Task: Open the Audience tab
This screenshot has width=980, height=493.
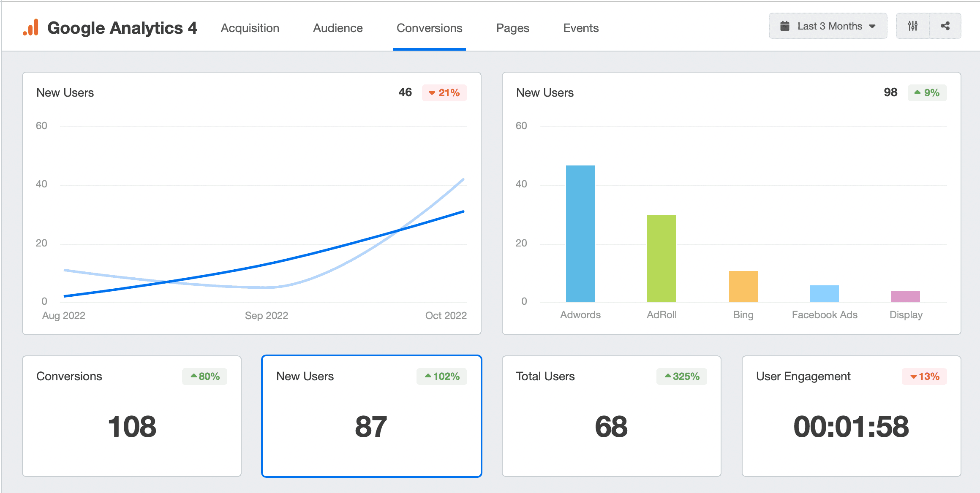Action: (338, 28)
